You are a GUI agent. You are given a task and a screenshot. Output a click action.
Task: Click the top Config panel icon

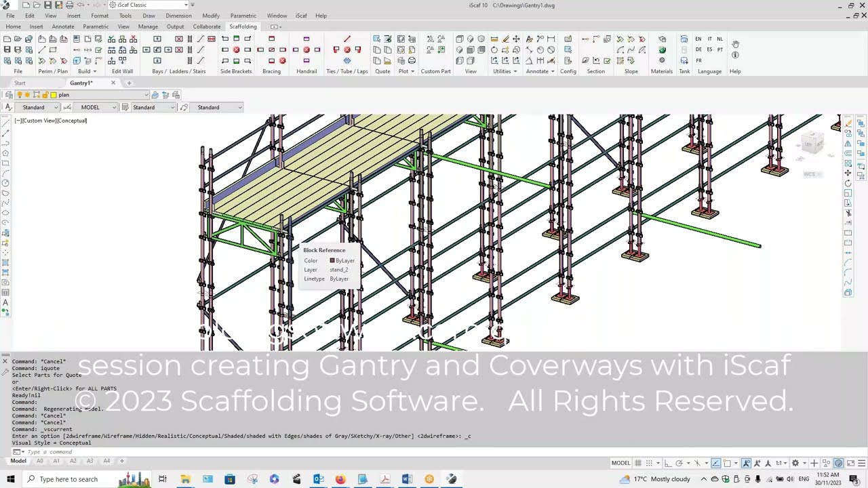(x=568, y=39)
